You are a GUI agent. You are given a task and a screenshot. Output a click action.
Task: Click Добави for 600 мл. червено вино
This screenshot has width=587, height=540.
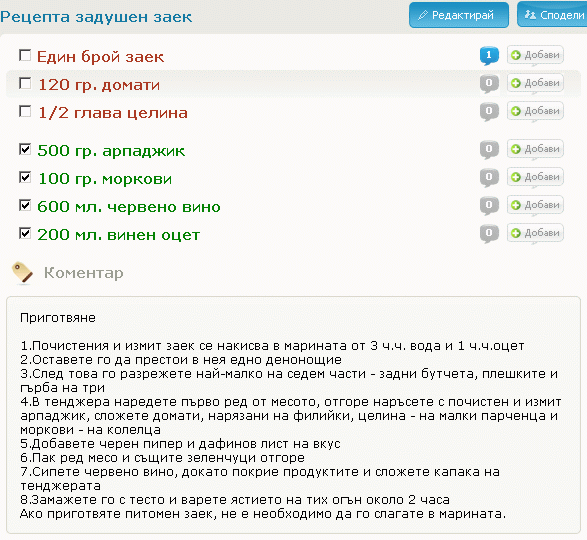tap(535, 206)
